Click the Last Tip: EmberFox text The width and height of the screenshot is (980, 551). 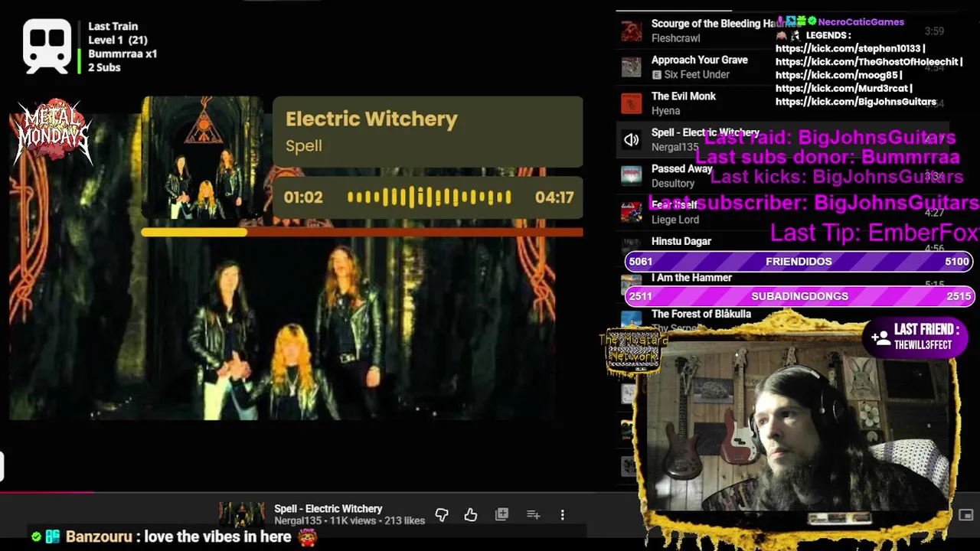click(874, 233)
